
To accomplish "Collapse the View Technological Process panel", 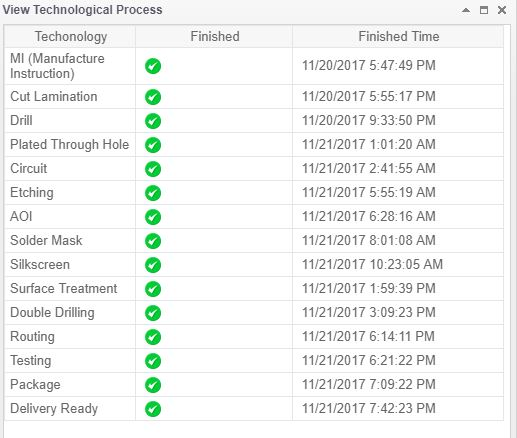I will (x=466, y=10).
